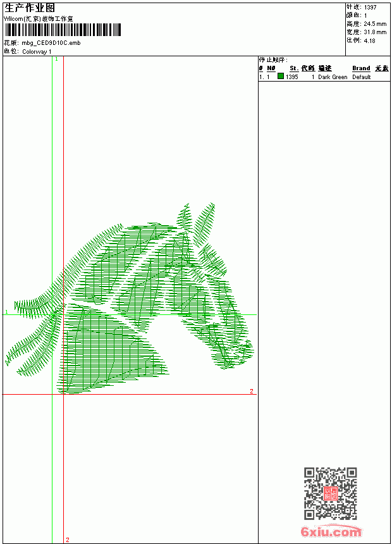Viewport: 392px width, 544px height.
Task: Click the file name mbg_CED9D10C.emb
Action: pos(51,43)
